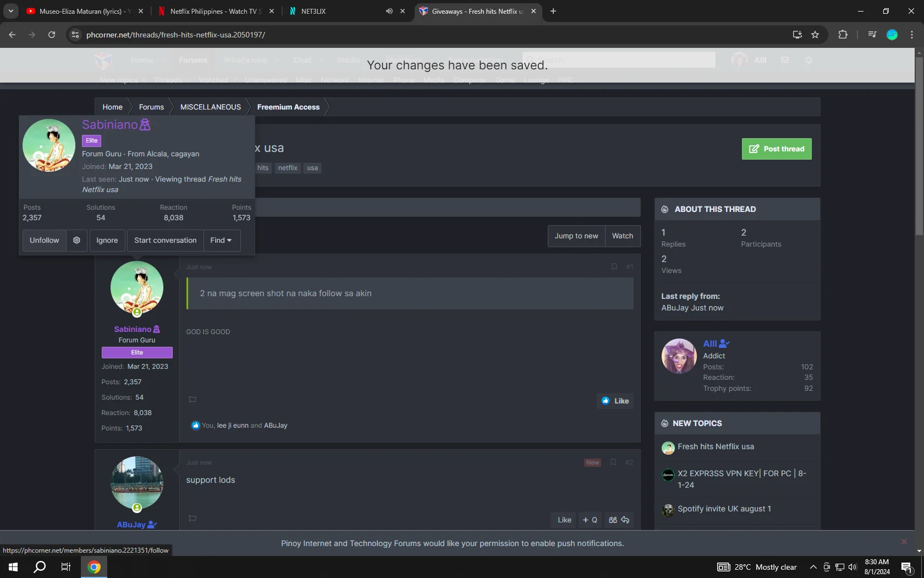Click Unfollow in the member card
Viewport: 924px width, 578px height.
(44, 240)
